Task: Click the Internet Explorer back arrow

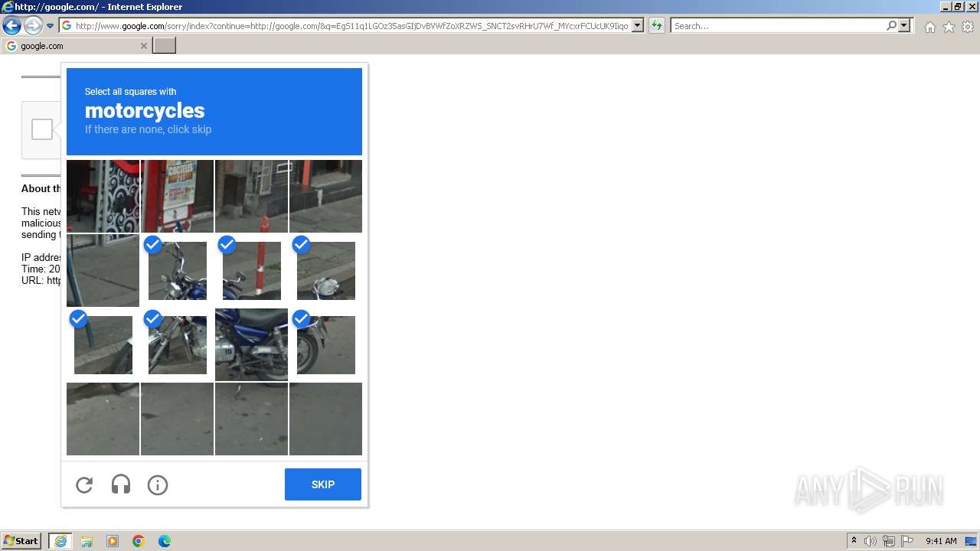Action: click(11, 26)
